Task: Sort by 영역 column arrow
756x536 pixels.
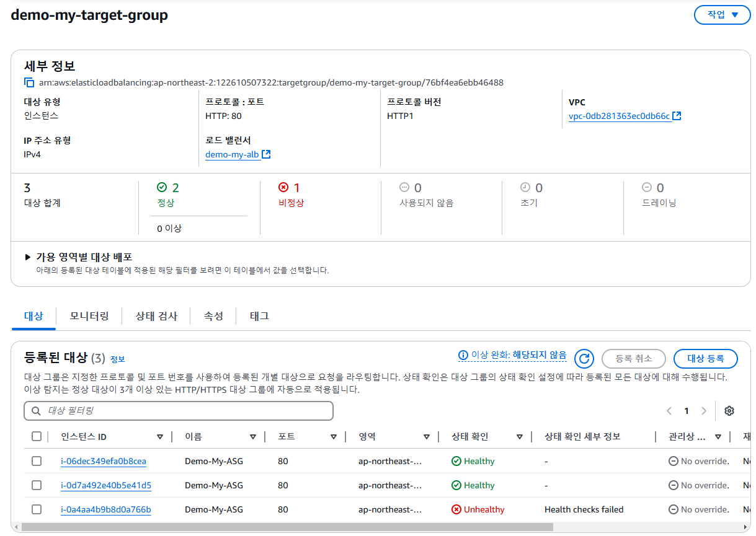Action: point(427,437)
